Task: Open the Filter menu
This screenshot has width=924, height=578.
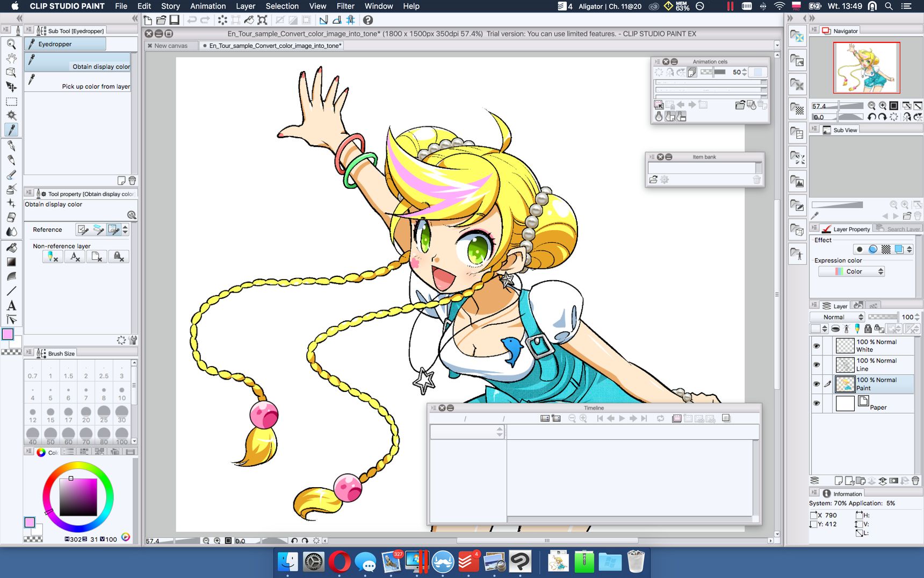Action: click(345, 6)
